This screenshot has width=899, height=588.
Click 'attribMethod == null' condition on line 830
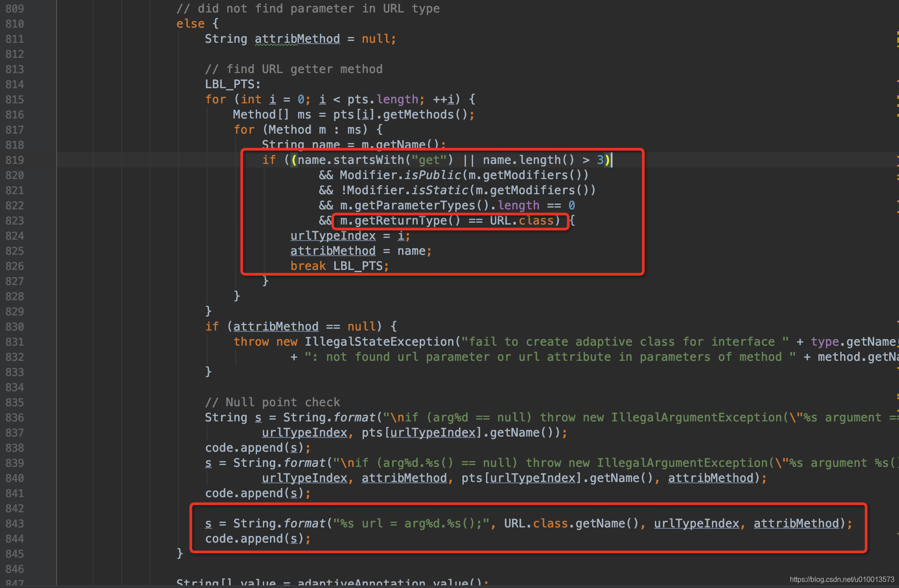pyautogui.click(x=304, y=327)
